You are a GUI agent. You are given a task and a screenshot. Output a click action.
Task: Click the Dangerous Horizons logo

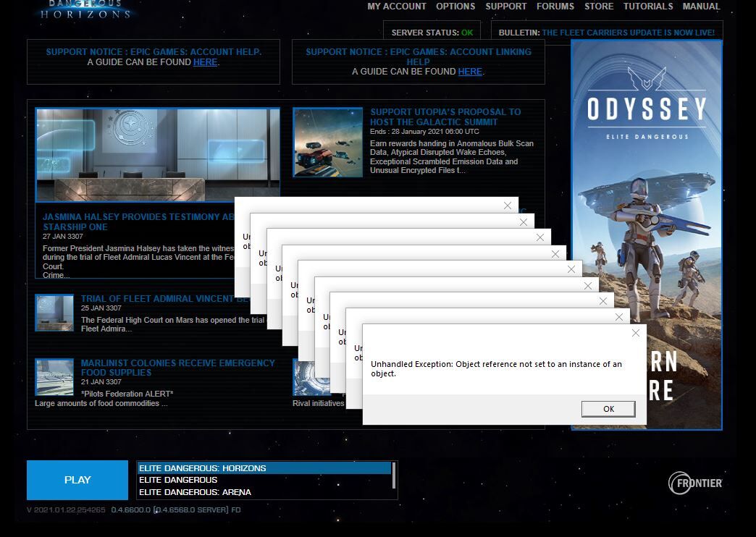coord(86,9)
